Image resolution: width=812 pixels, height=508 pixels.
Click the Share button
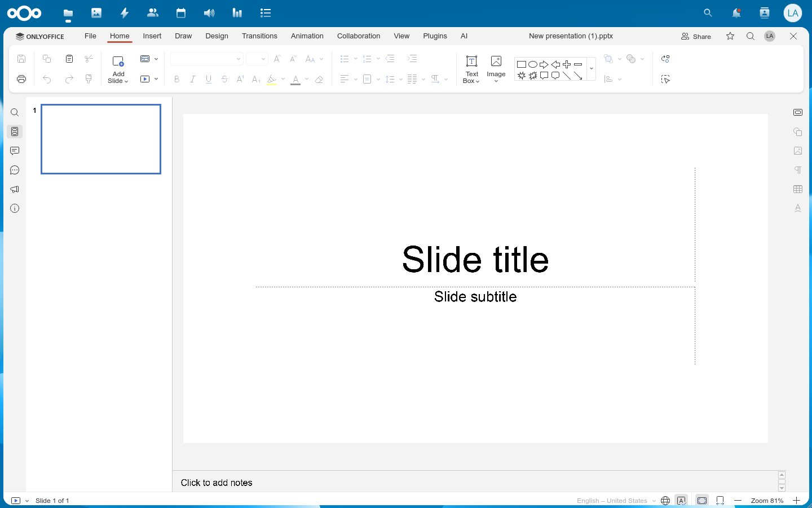[x=696, y=36]
